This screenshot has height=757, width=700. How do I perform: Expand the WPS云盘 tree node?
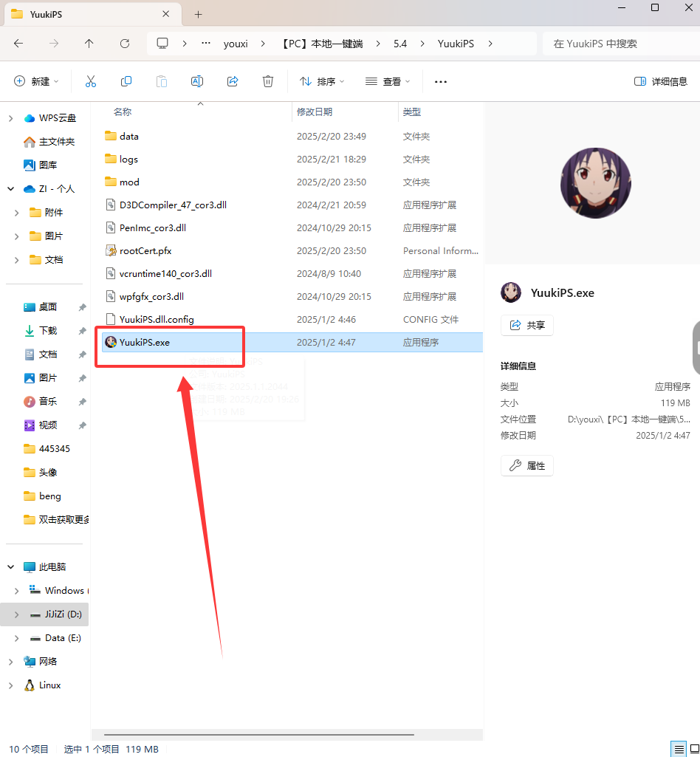(10, 118)
